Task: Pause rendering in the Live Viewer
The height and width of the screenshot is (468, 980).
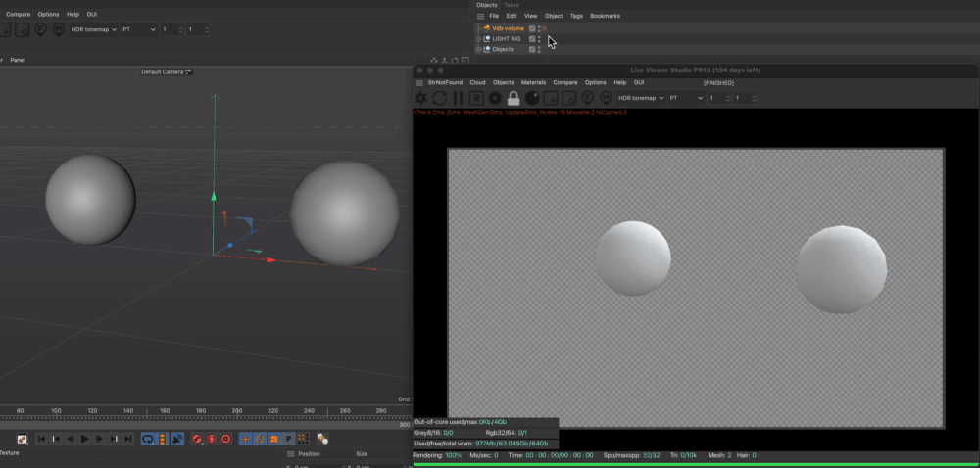Action: [458, 98]
